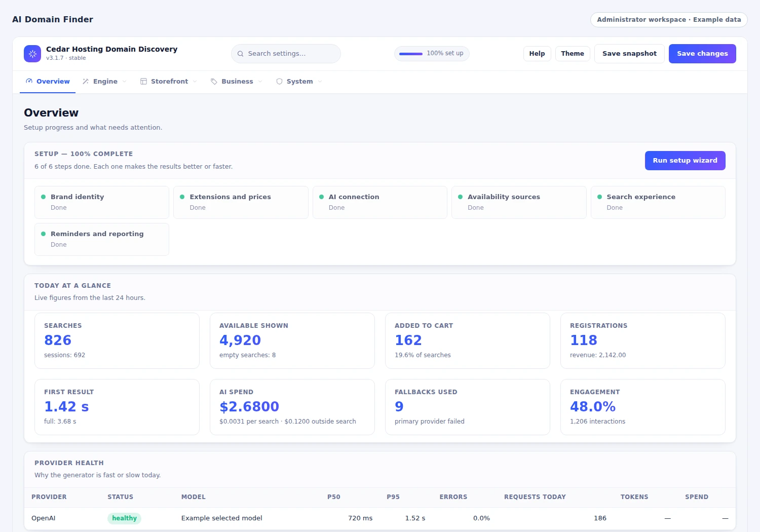Open the AI connection setup step
Image resolution: width=760 pixels, height=532 pixels.
click(x=380, y=202)
